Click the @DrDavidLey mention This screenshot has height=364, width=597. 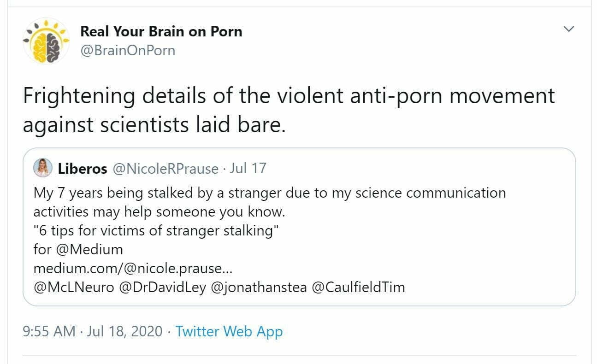[x=162, y=287]
